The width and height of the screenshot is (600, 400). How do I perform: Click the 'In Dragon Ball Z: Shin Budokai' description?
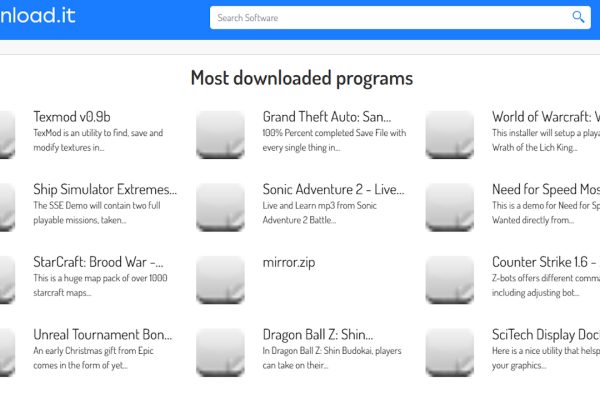(332, 358)
